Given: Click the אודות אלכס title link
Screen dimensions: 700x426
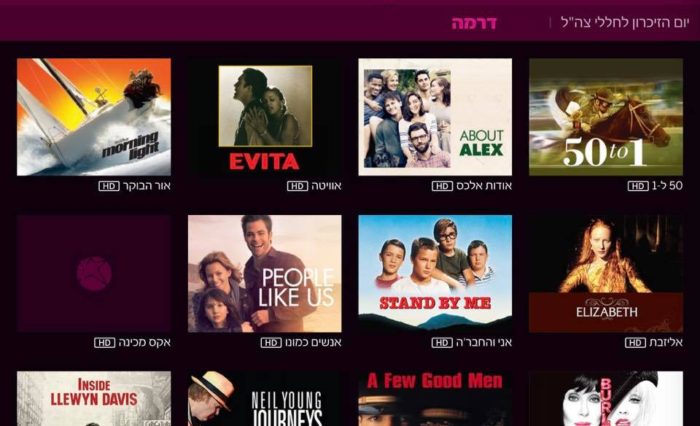Looking at the screenshot, I should 484,186.
